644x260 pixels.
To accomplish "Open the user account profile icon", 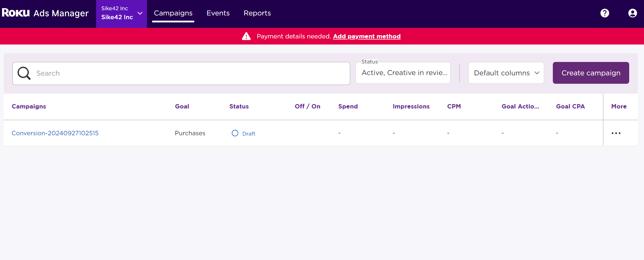I will [632, 13].
